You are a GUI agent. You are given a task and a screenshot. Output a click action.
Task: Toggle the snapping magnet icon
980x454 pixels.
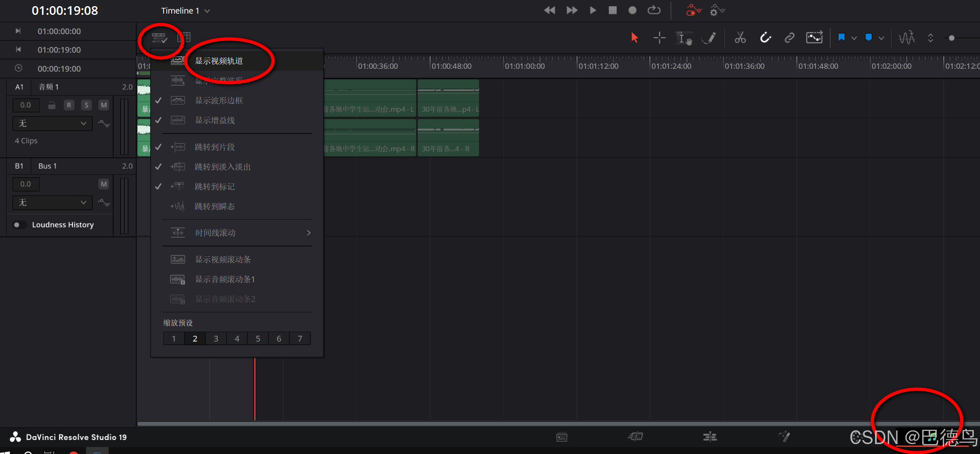[x=765, y=38]
